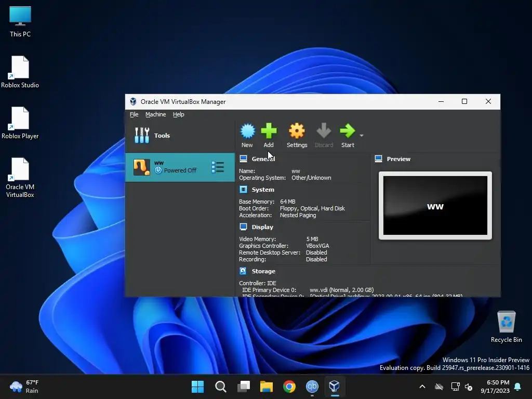This screenshot has height=399, width=532.
Task: Click the General section monitor icon
Action: [243, 159]
